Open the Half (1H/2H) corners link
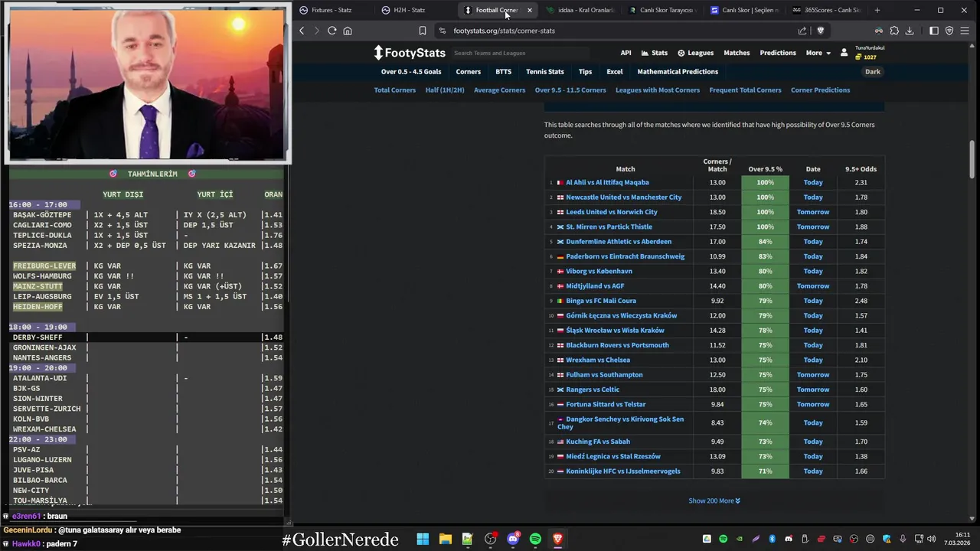Viewport: 980px width, 551px height. click(x=445, y=90)
